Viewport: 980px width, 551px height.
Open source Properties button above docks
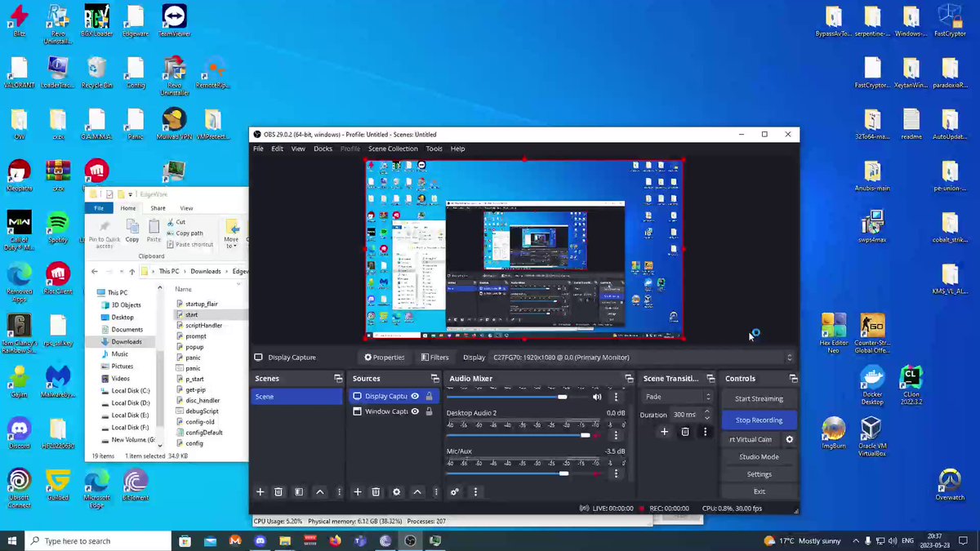pos(385,358)
